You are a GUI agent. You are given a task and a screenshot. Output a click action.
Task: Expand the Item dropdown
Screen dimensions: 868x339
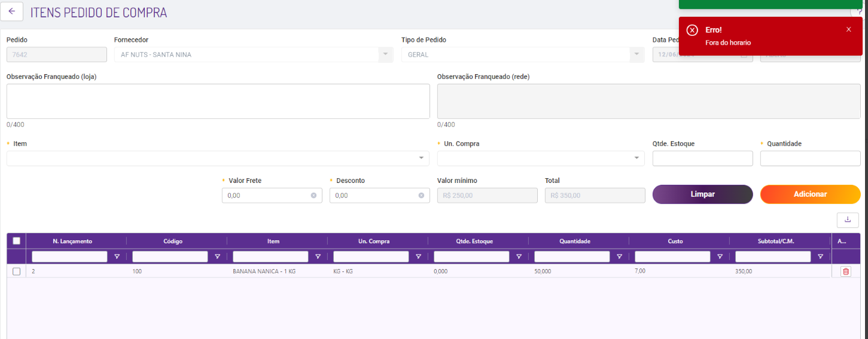tap(422, 158)
